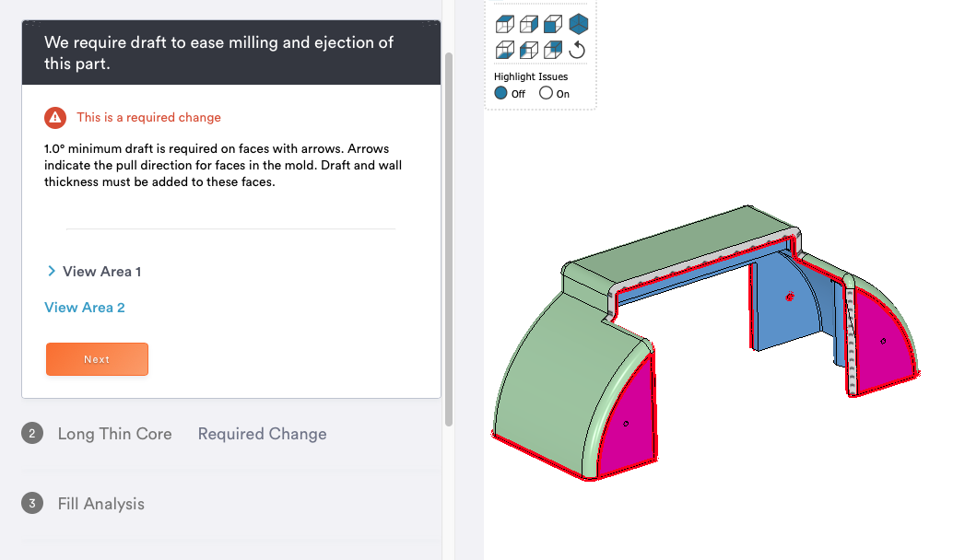Select the back face cube view
953x560 pixels.
click(553, 49)
